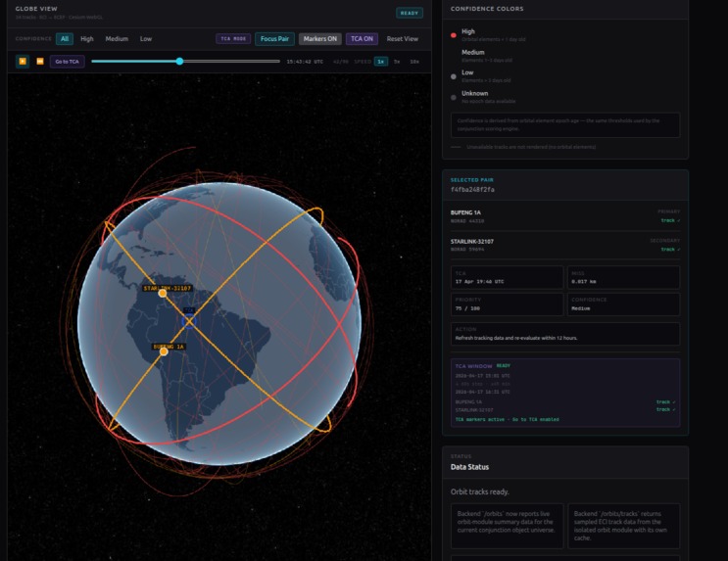Click the Unknown confidence color dot

(x=454, y=98)
